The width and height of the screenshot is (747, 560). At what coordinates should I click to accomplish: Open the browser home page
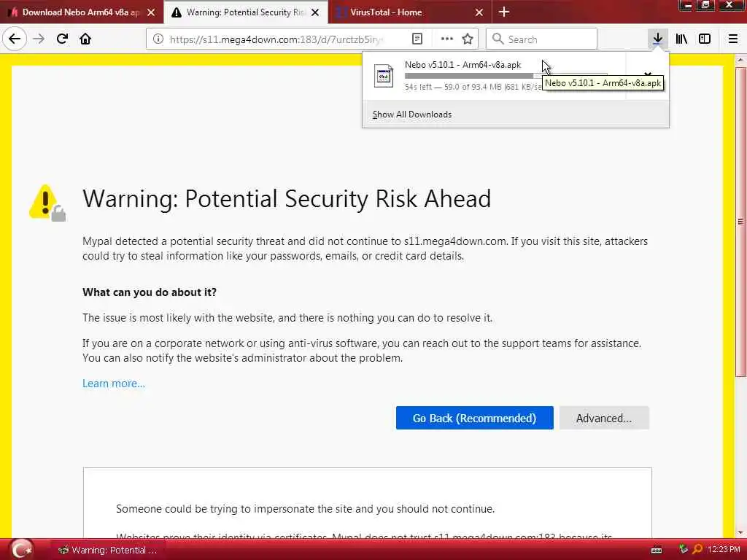pos(85,39)
